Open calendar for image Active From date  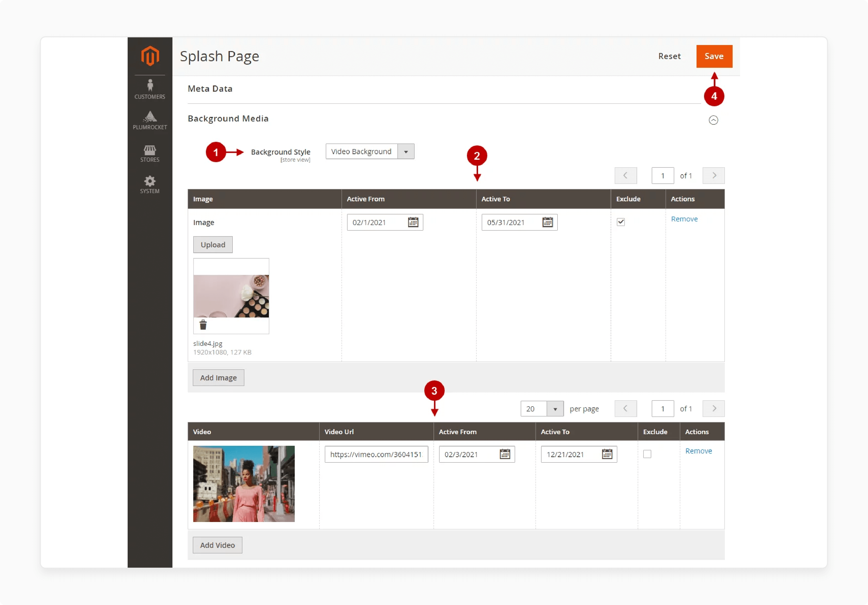point(413,222)
